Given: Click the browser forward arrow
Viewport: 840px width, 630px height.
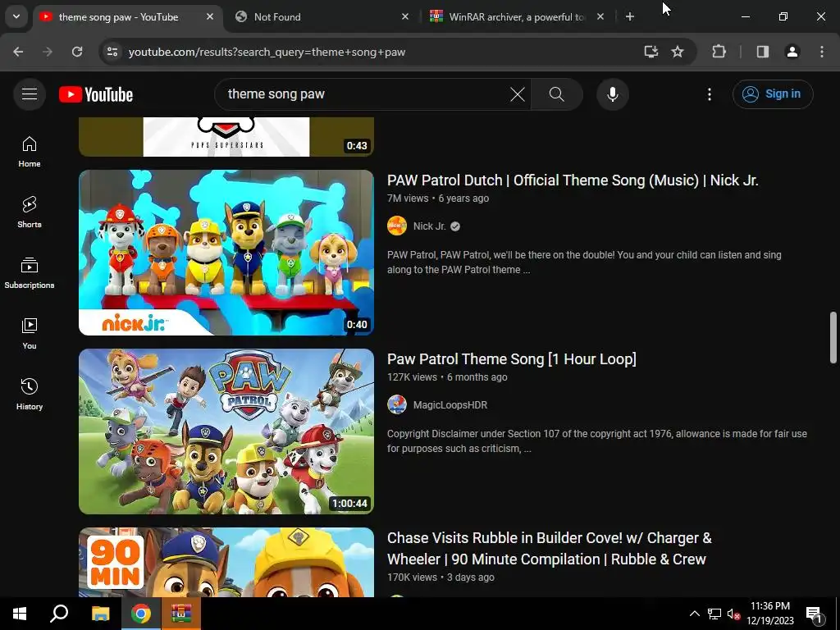Looking at the screenshot, I should point(48,52).
